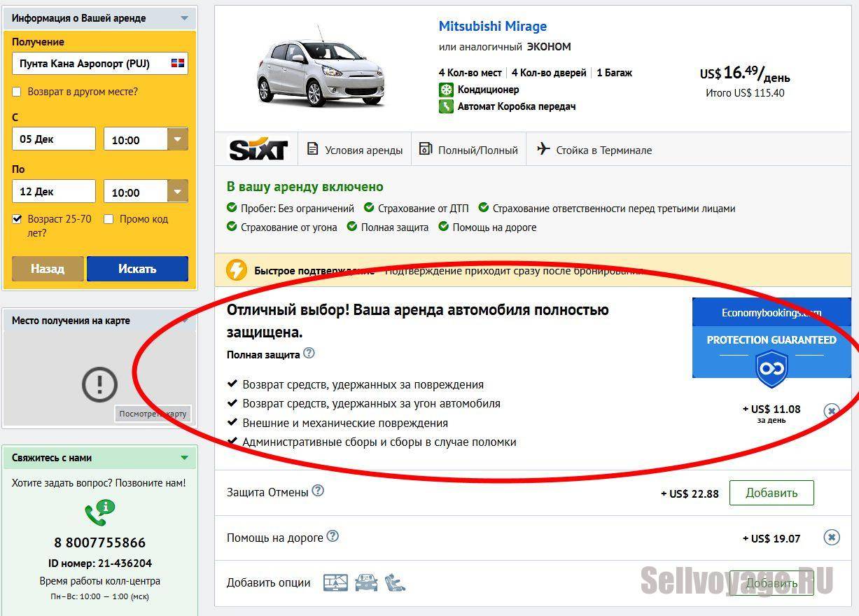Click question mark next to Помощь на дороге
Screen dimensions: 859x616
pyautogui.click(x=333, y=536)
